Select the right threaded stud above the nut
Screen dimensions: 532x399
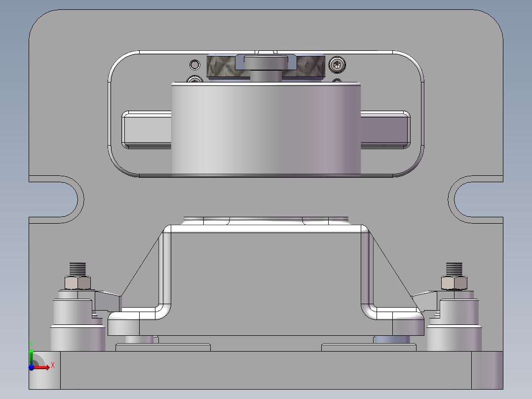454,269
